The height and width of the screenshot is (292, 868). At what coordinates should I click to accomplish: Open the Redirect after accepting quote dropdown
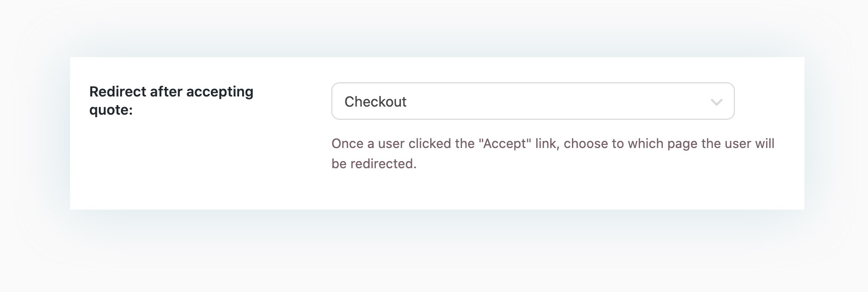point(532,102)
